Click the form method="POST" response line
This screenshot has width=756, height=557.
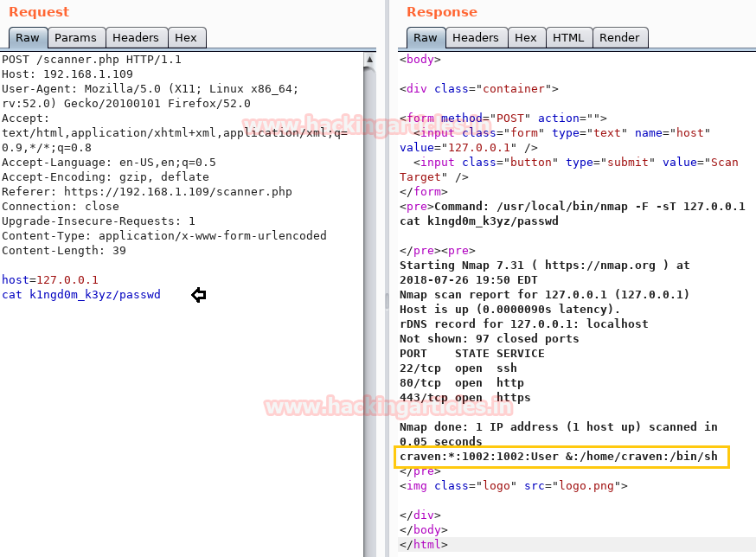coord(503,118)
